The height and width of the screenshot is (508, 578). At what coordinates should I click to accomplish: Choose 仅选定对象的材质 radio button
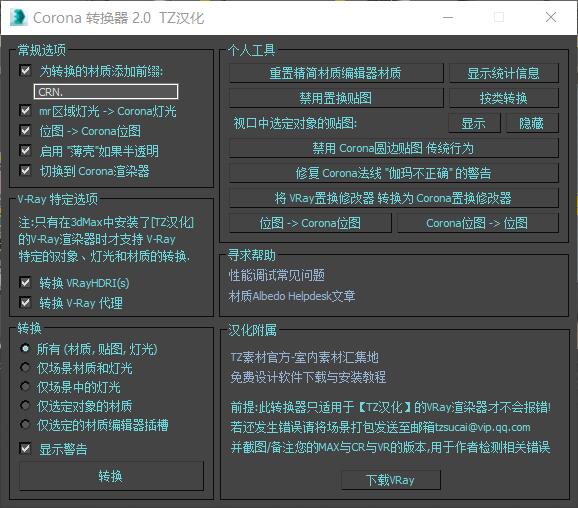point(25,406)
